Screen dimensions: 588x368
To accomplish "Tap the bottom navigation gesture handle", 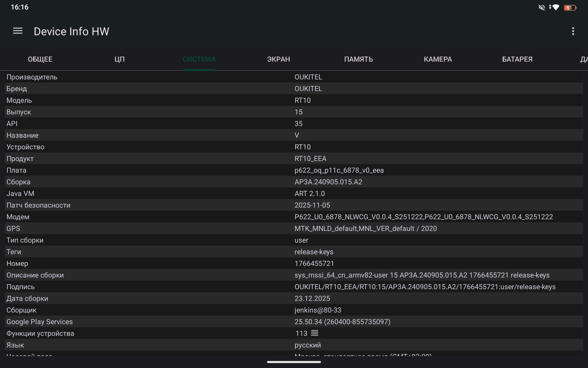I will (294, 362).
